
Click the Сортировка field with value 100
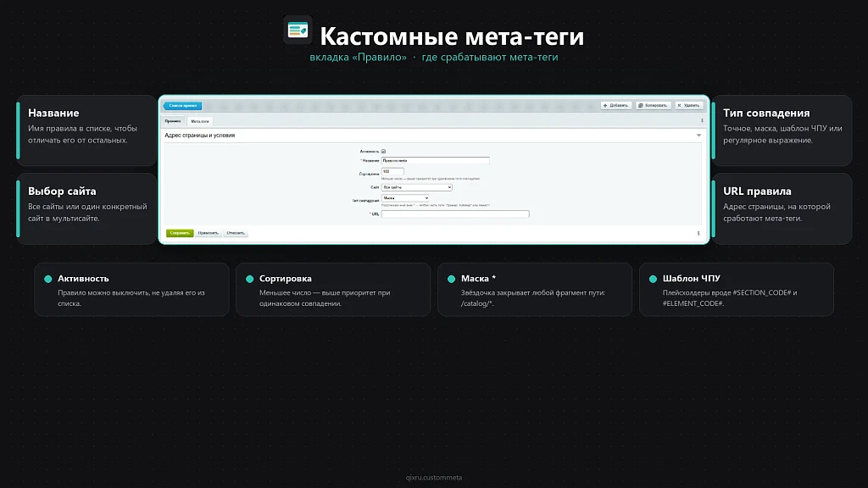392,171
